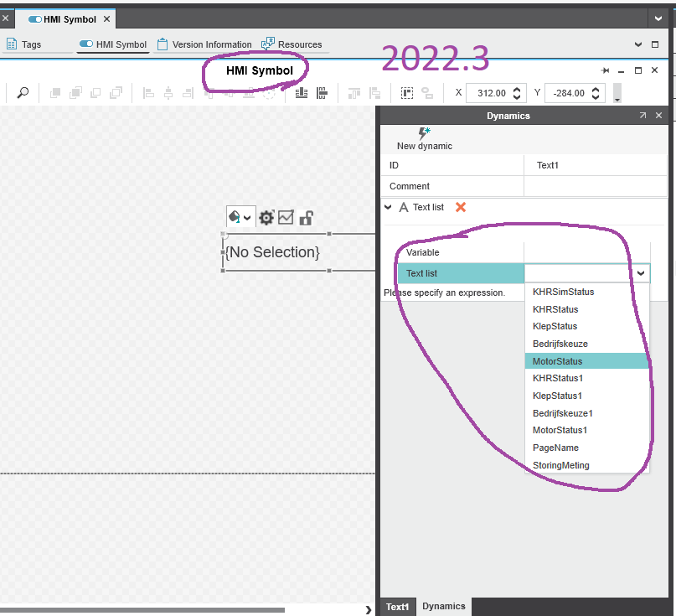Viewport: 676px width, 616px height.
Task: Switch to the Version Information tab
Action: point(204,44)
